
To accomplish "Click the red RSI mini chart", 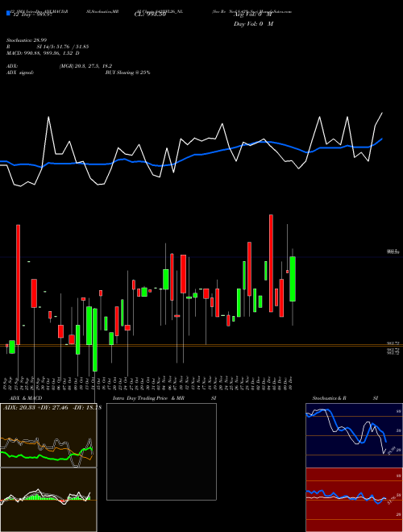I will click(354, 500).
